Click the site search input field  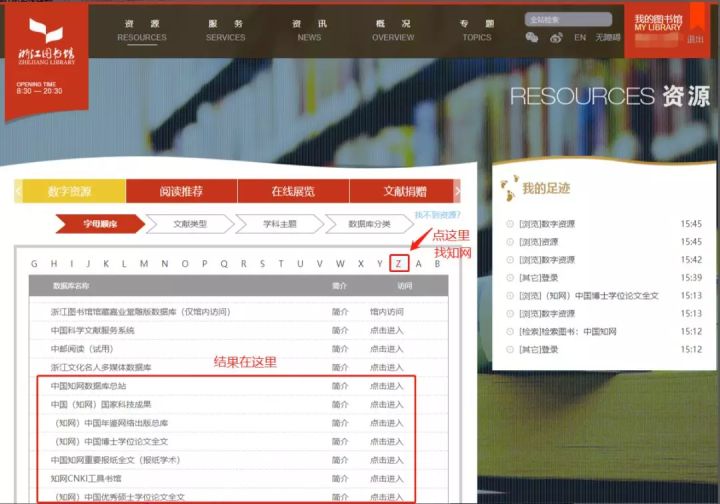[x=568, y=19]
